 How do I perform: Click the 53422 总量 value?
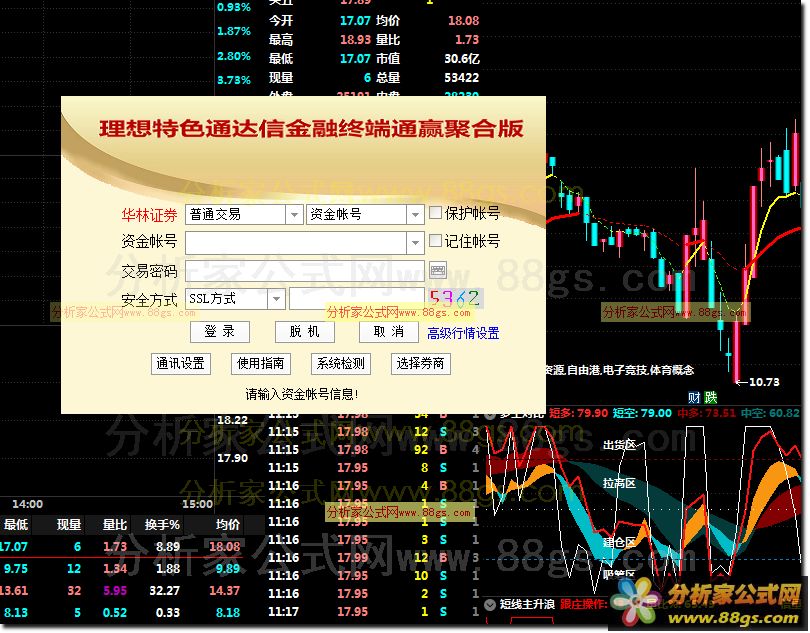point(462,78)
